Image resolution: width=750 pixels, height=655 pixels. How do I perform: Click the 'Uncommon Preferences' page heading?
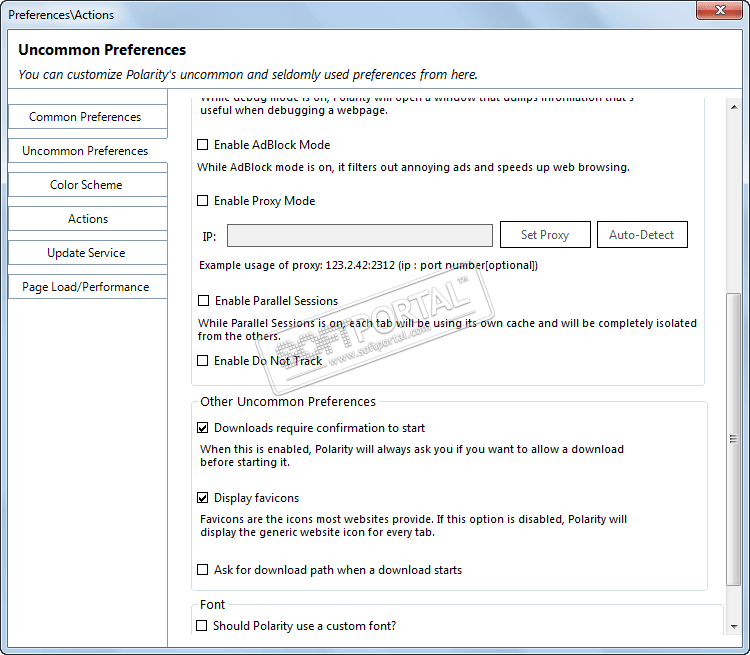pos(102,50)
